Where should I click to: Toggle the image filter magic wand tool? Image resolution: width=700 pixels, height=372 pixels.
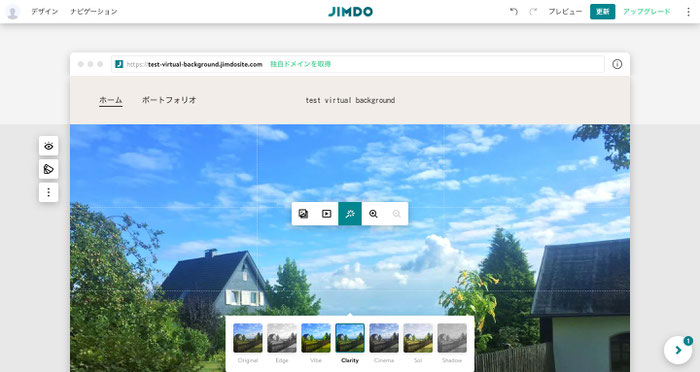350,214
